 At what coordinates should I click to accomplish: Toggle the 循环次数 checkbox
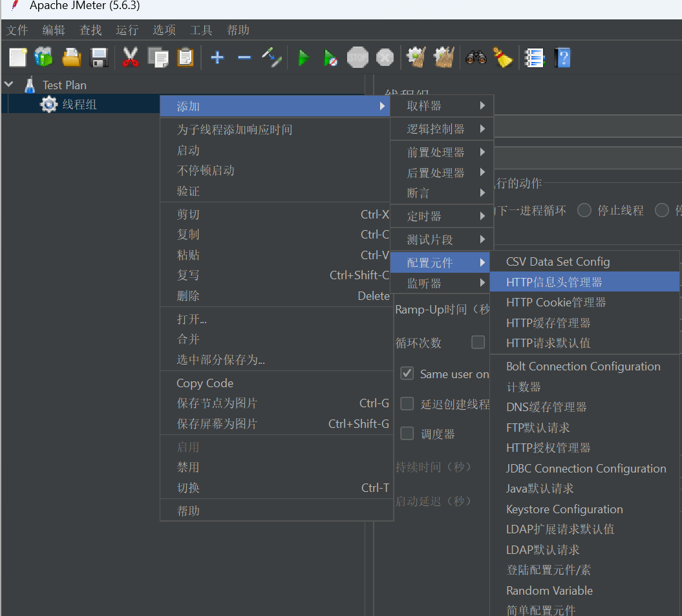pyautogui.click(x=478, y=342)
